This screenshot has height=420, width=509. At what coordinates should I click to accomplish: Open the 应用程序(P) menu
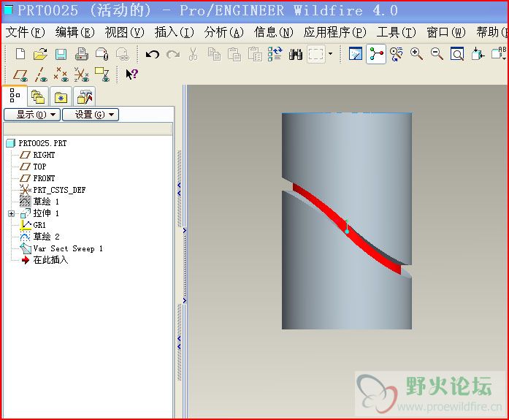click(334, 32)
